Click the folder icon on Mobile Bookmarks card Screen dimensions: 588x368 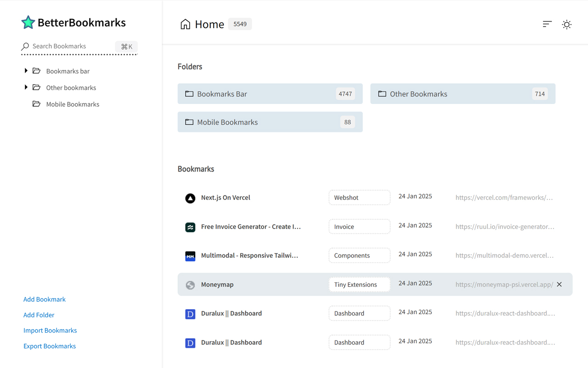pos(189,122)
